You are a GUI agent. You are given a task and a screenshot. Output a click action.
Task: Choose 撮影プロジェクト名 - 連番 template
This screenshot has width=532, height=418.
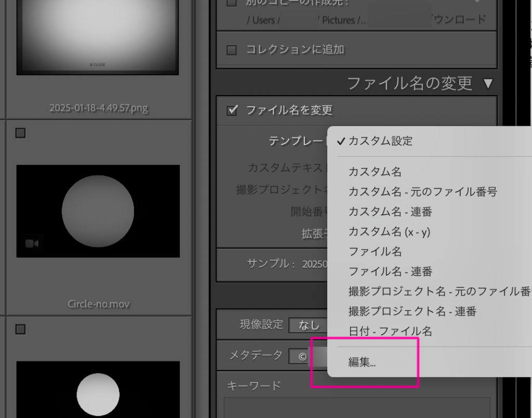point(412,311)
